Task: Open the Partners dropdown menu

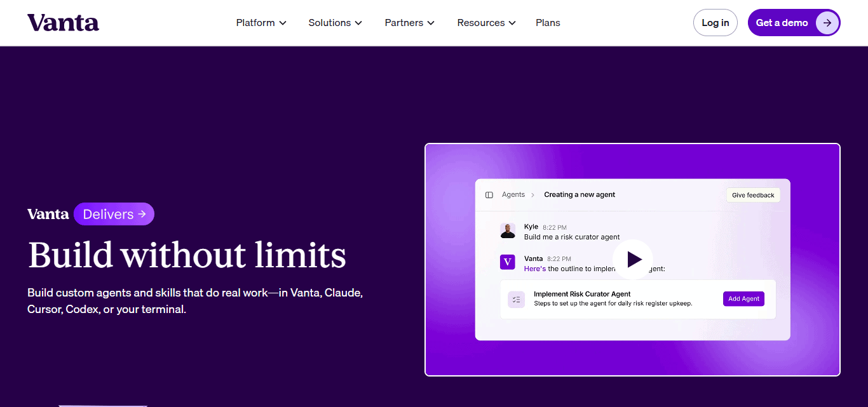Action: [410, 23]
